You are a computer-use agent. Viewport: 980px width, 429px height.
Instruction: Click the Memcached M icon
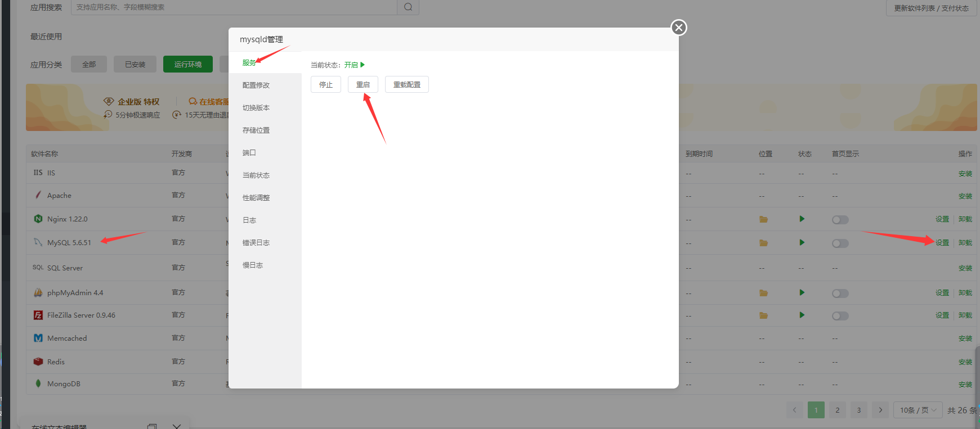[38, 338]
